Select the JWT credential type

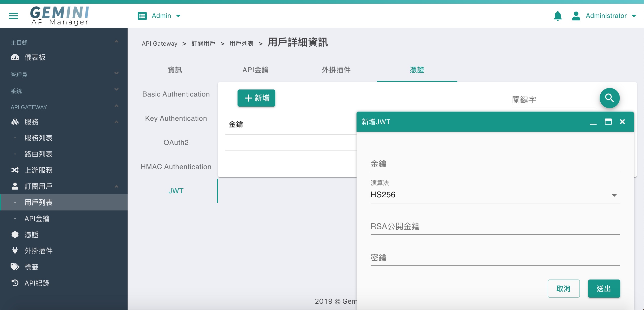[x=176, y=191]
